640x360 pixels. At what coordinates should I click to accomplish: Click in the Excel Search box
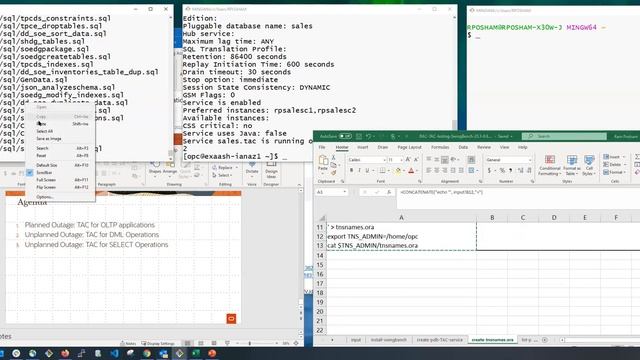coord(563,136)
